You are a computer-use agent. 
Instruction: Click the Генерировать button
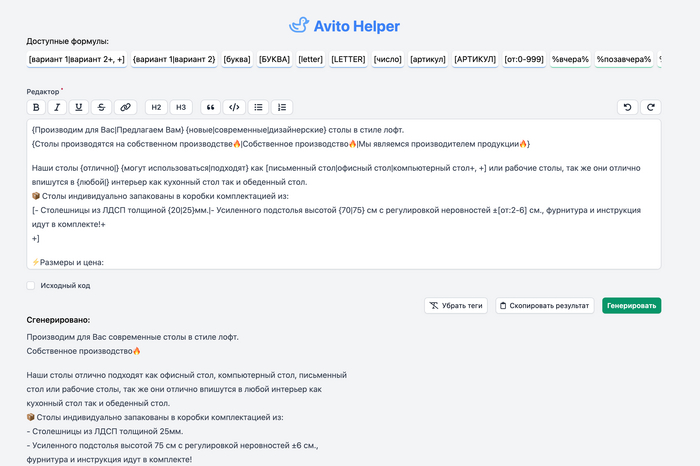631,306
